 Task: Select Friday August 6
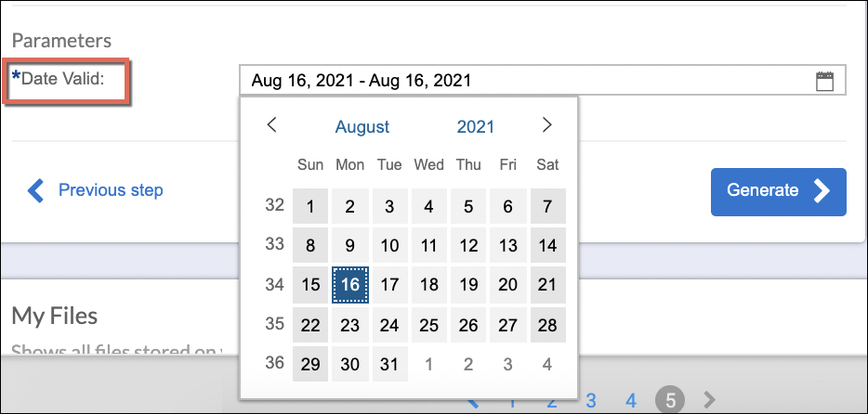tap(507, 206)
